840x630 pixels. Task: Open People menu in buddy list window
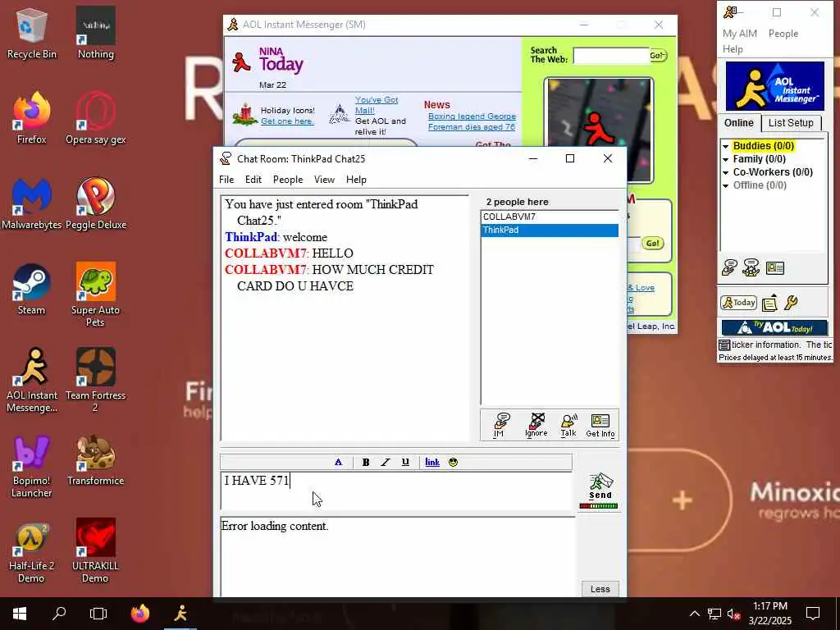pos(783,33)
